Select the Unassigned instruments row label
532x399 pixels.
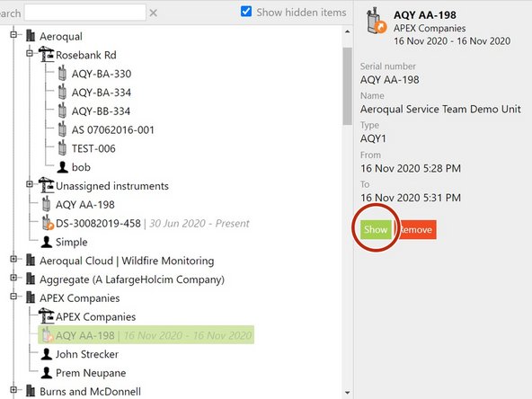click(112, 186)
